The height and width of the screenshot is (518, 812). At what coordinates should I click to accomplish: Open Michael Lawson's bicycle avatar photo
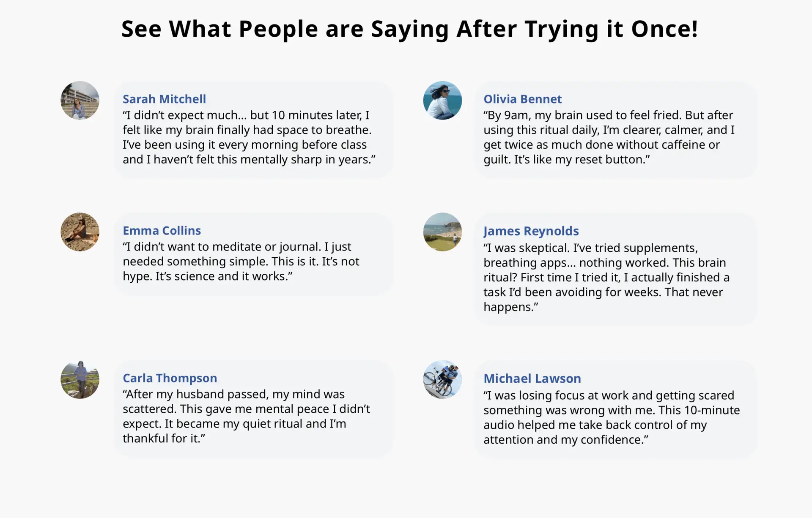pos(442,379)
